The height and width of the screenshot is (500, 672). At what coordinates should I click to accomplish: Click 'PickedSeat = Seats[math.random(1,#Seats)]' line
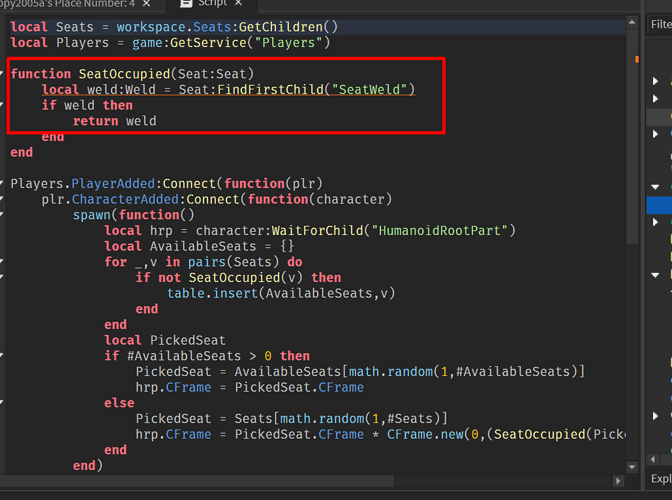[x=291, y=419]
